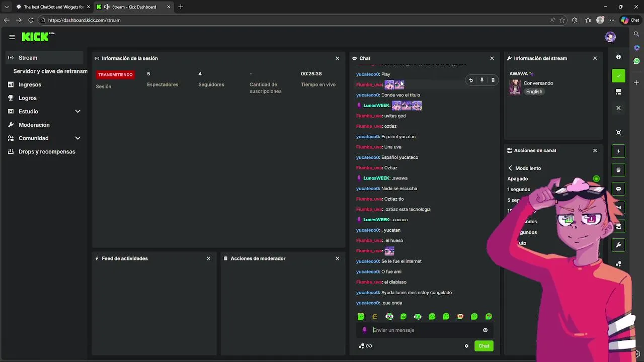
Task: Click the Kick logo
Action: [38, 37]
